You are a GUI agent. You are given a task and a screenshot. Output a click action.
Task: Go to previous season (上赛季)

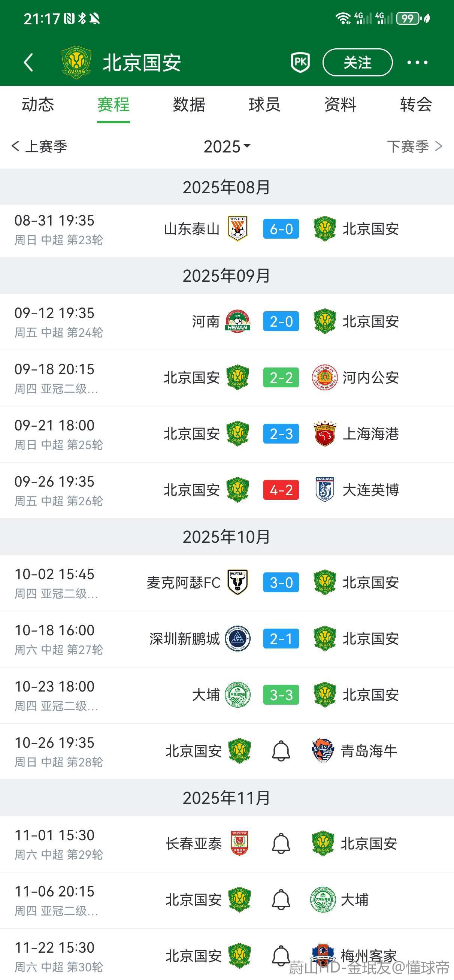pos(40,146)
